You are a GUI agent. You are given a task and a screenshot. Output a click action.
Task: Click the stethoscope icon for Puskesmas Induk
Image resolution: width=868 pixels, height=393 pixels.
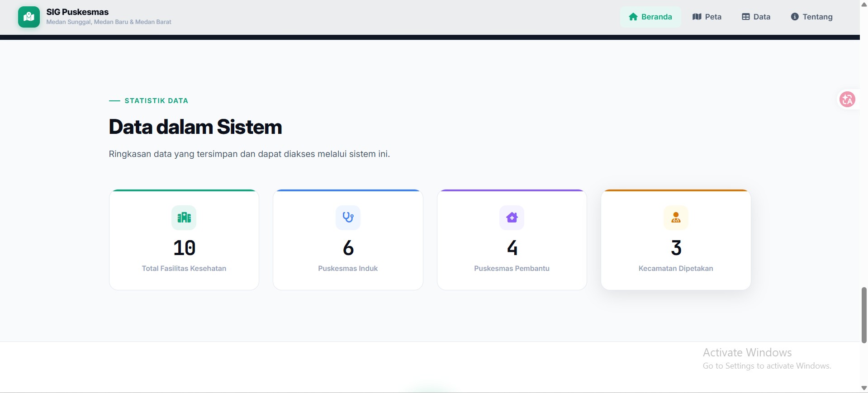coord(348,218)
